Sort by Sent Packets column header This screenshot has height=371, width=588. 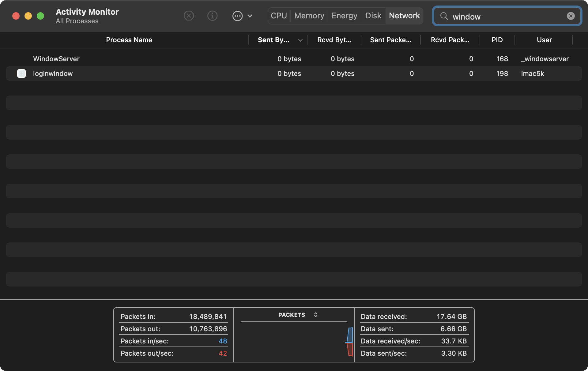click(390, 40)
